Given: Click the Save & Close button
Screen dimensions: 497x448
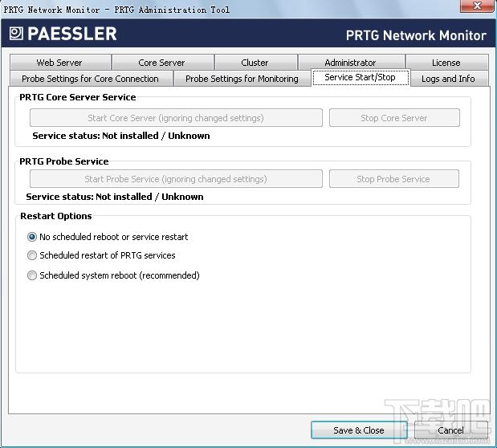Looking at the screenshot, I should click(x=358, y=430).
